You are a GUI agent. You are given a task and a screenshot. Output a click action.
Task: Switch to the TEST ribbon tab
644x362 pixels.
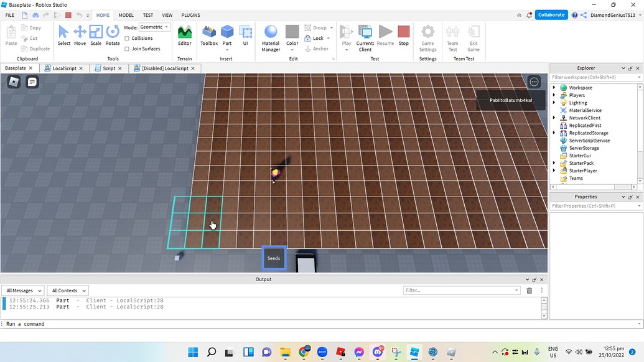(x=148, y=15)
